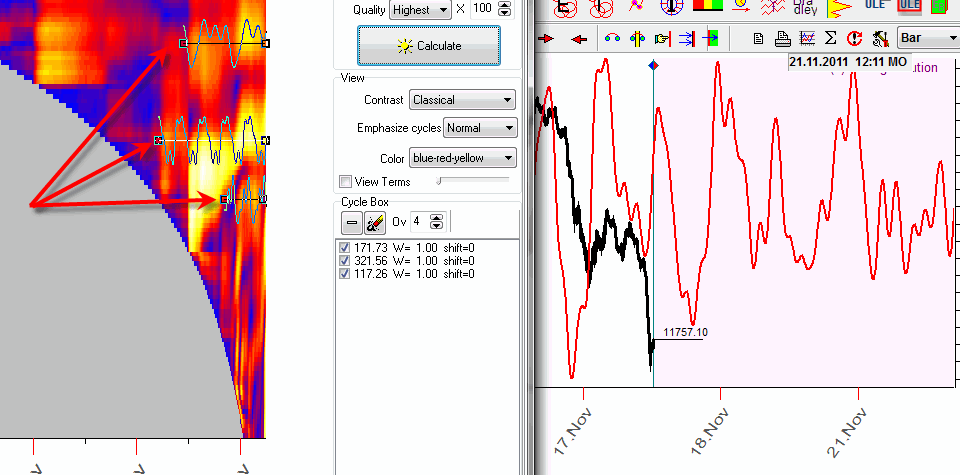
Task: Click the Calculate button
Action: pyautogui.click(x=429, y=45)
